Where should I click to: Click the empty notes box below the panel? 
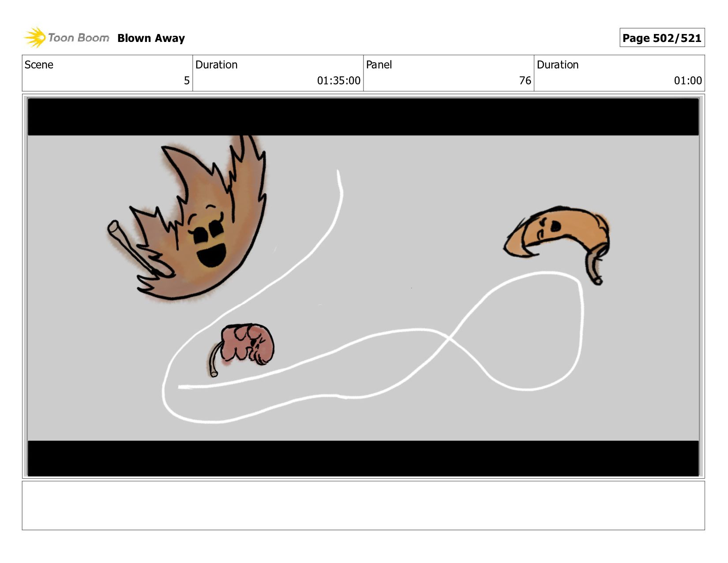(x=363, y=506)
